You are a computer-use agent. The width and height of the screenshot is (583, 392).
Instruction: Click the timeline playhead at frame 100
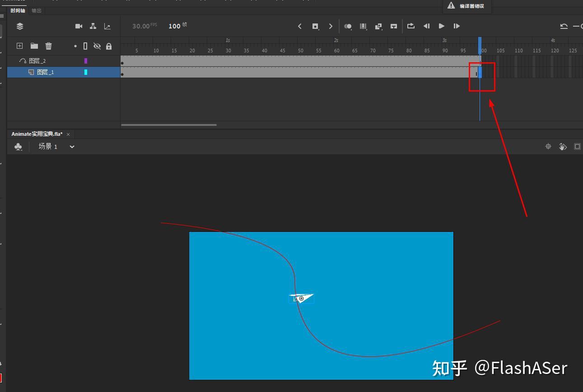480,46
